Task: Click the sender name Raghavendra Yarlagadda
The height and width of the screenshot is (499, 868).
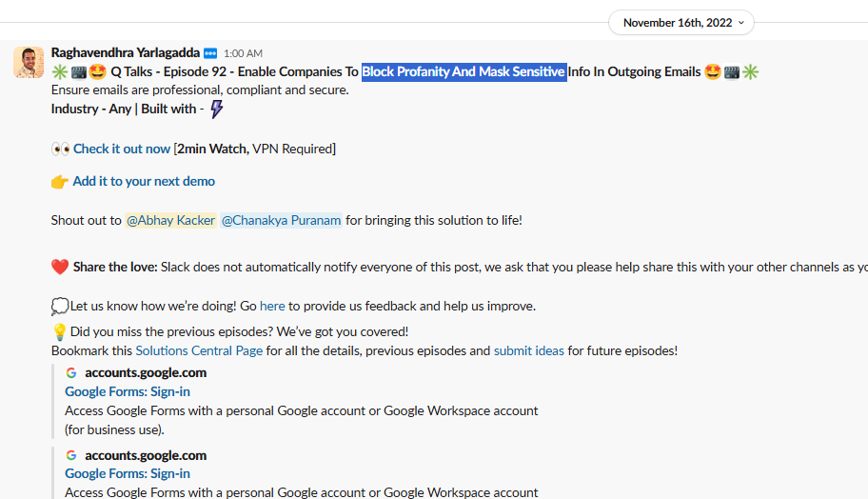Action: tap(125, 53)
